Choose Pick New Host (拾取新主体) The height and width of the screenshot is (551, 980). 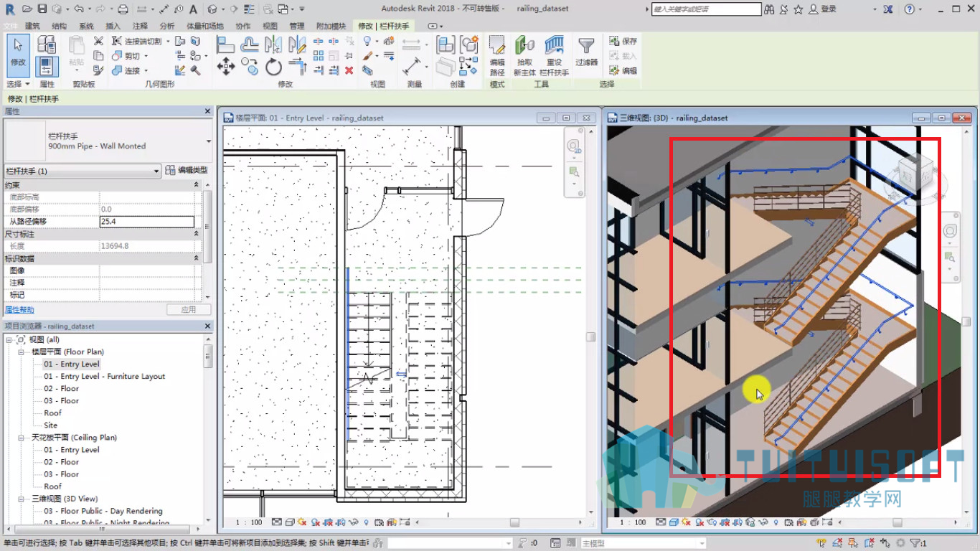pyautogui.click(x=524, y=56)
